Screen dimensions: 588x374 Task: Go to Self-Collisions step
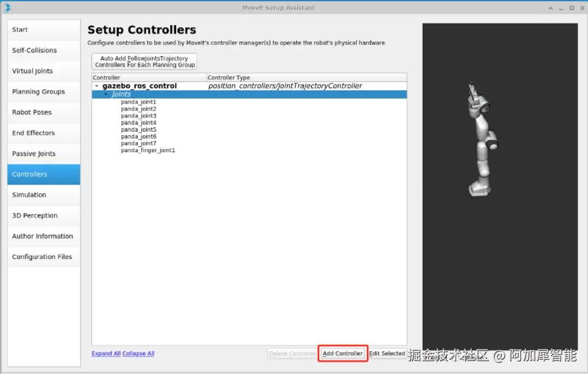click(44, 50)
